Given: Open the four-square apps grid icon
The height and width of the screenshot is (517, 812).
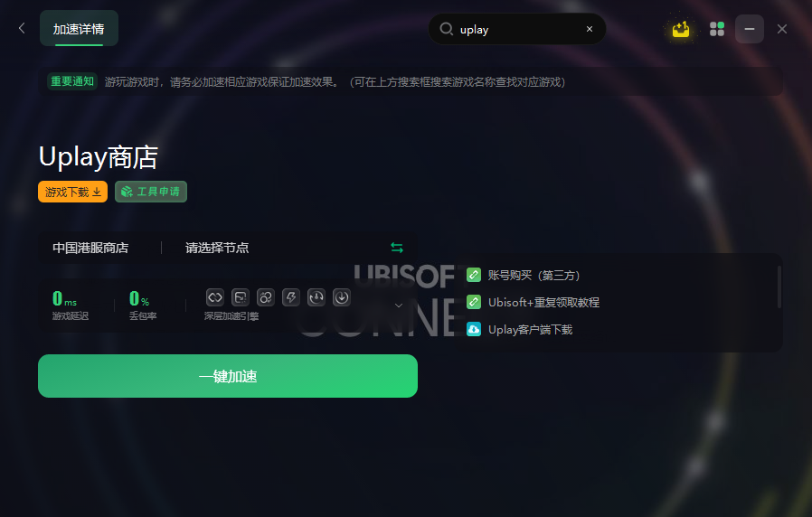Looking at the screenshot, I should click(717, 29).
